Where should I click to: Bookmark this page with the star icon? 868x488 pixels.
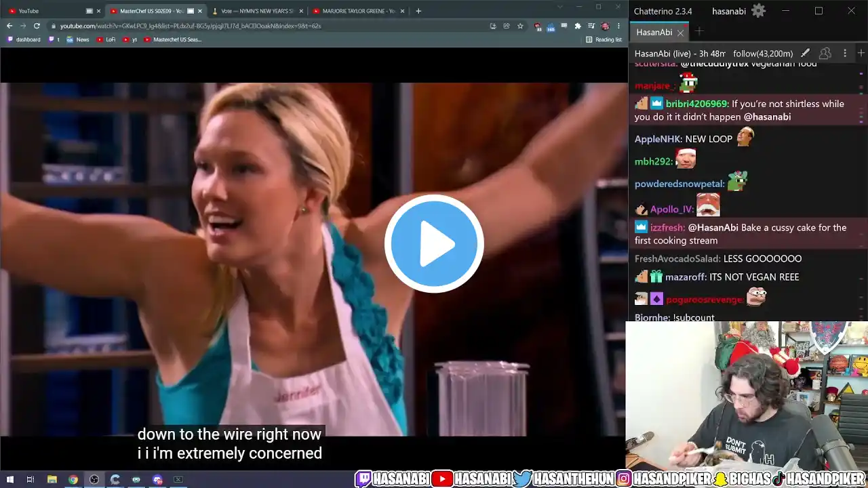(x=520, y=26)
